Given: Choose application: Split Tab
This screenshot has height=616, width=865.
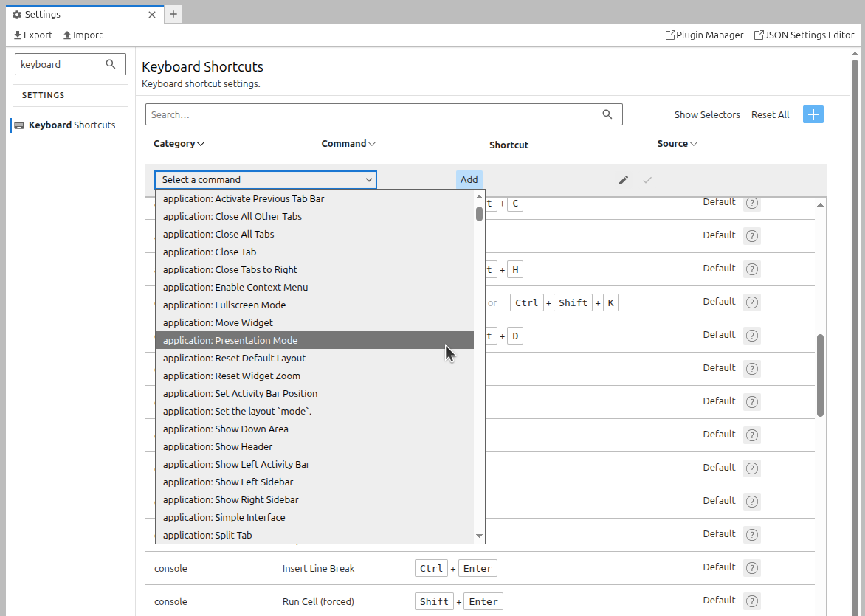Looking at the screenshot, I should point(314,535).
